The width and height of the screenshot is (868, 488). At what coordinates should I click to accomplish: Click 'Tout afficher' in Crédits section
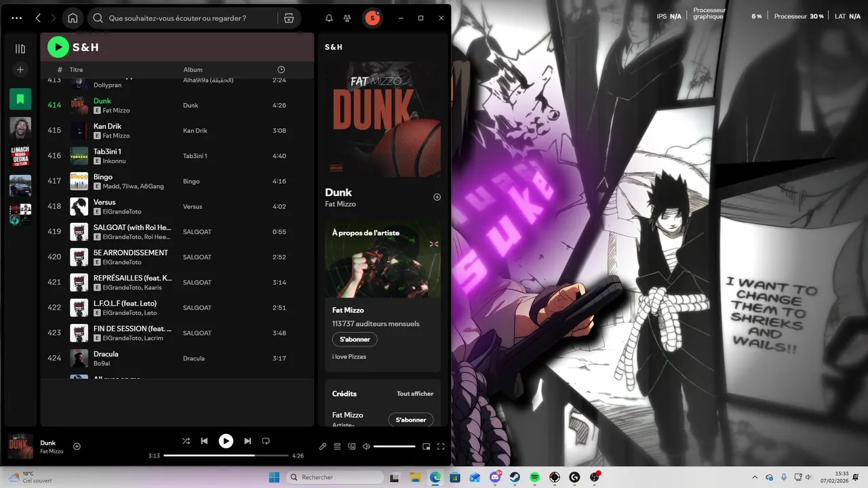(x=415, y=394)
